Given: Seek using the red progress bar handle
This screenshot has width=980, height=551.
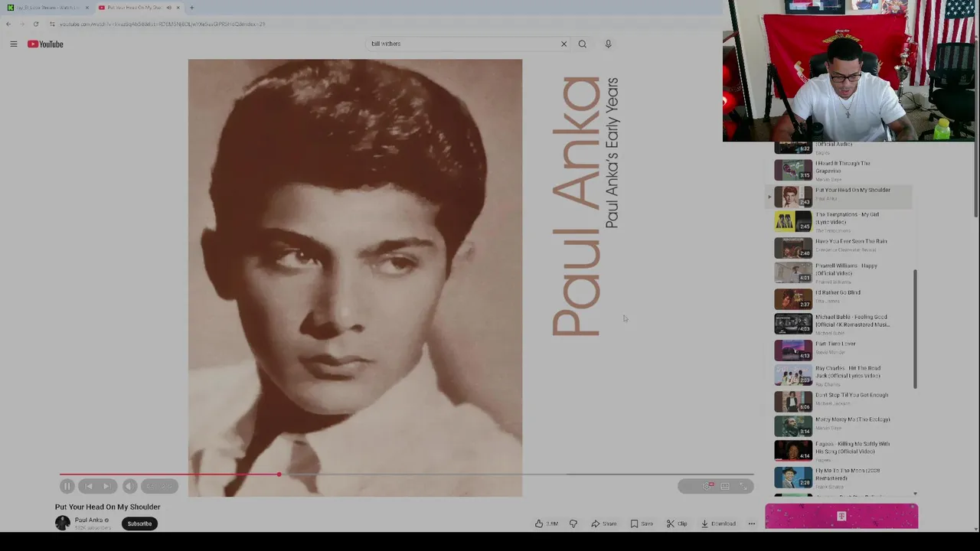Looking at the screenshot, I should pos(279,474).
